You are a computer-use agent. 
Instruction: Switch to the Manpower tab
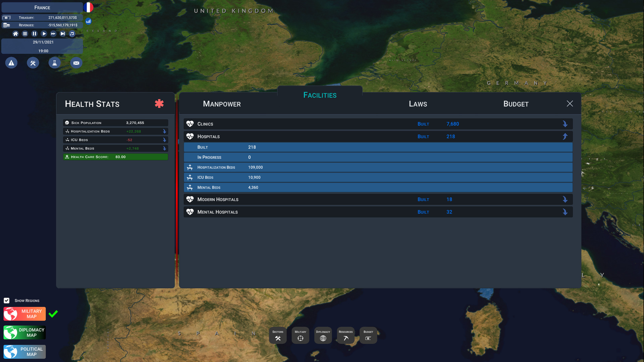click(x=222, y=104)
